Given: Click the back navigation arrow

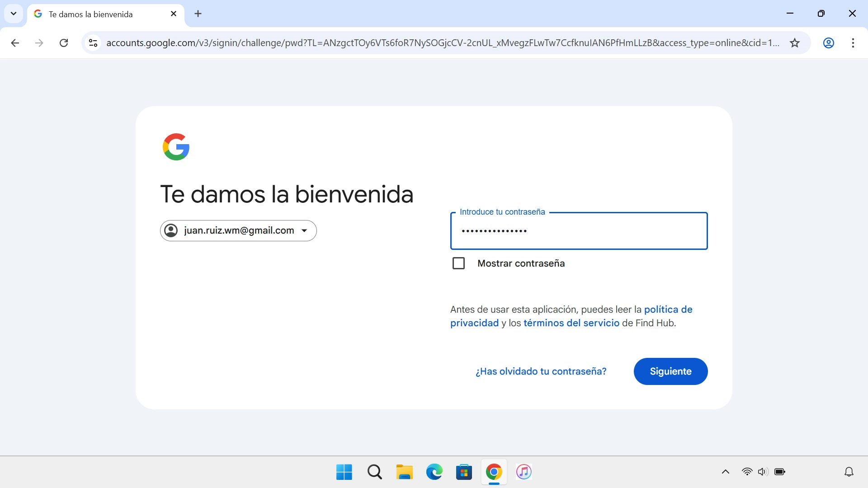Looking at the screenshot, I should tap(15, 43).
